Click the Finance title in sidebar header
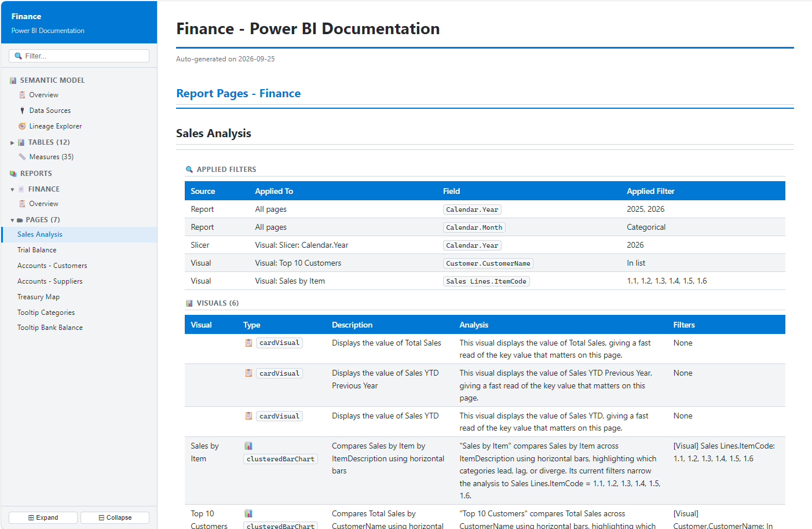This screenshot has height=529, width=812. 26,16
